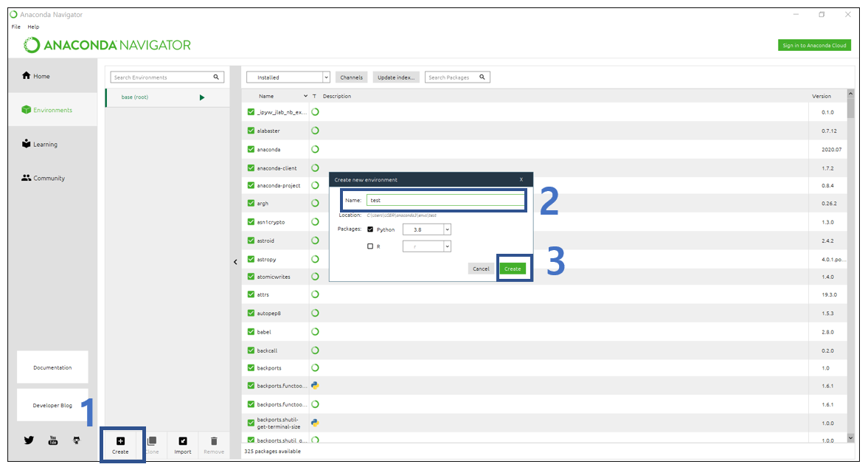Click the status circle icon for babel
This screenshot has height=467, width=868.
point(315,332)
